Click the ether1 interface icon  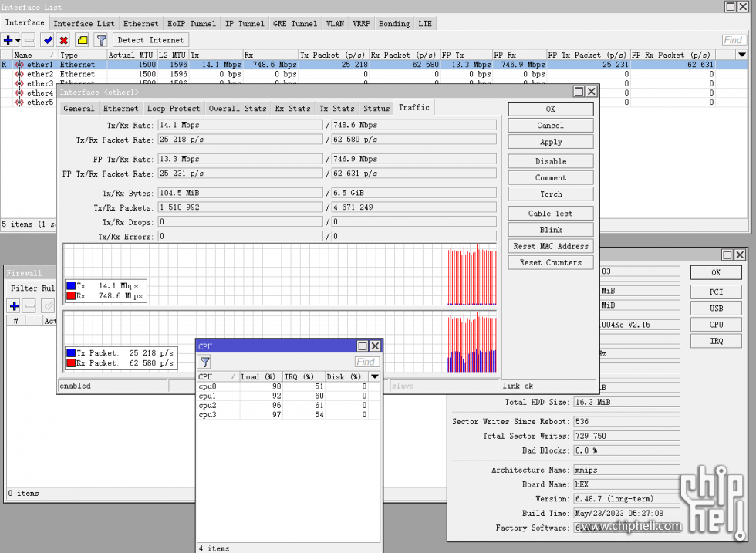19,65
